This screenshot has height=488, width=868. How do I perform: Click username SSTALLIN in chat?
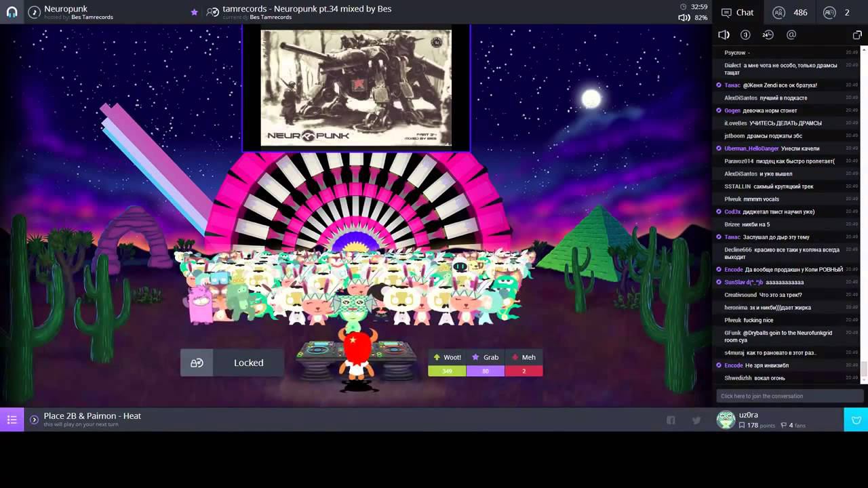738,186
